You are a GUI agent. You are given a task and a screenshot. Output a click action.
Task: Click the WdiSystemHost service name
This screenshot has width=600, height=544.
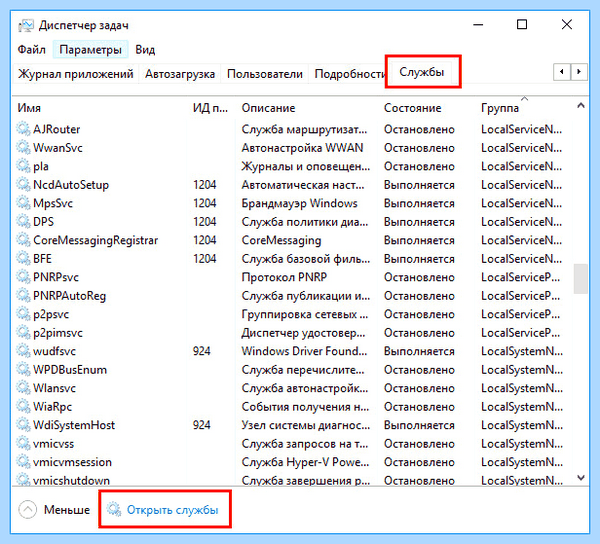[74, 425]
